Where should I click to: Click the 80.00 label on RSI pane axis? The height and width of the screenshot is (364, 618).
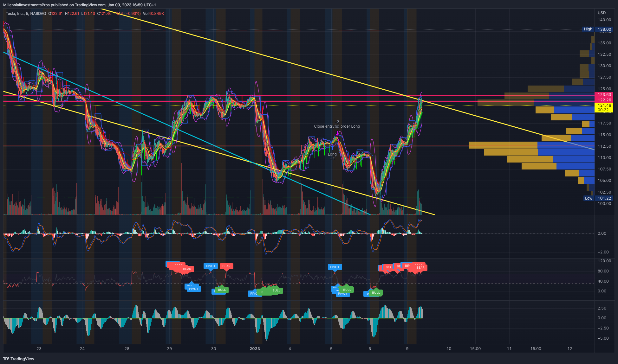pyautogui.click(x=603, y=271)
